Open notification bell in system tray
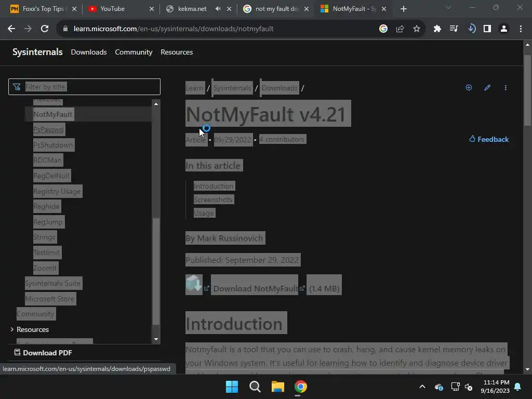The image size is (532, 399). click(518, 387)
